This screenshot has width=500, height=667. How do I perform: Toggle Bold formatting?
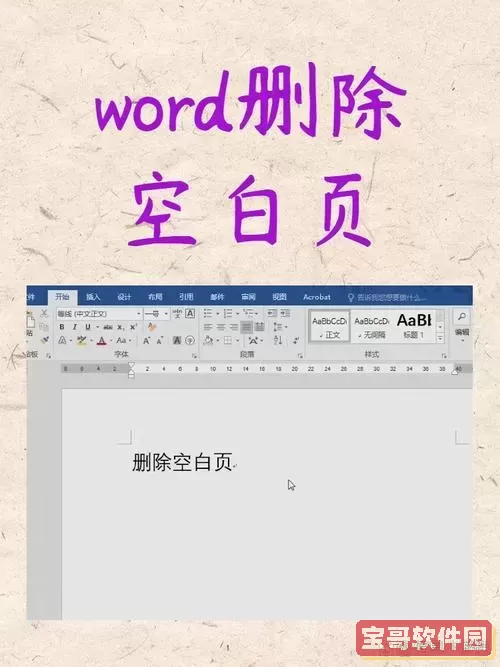tap(62, 327)
